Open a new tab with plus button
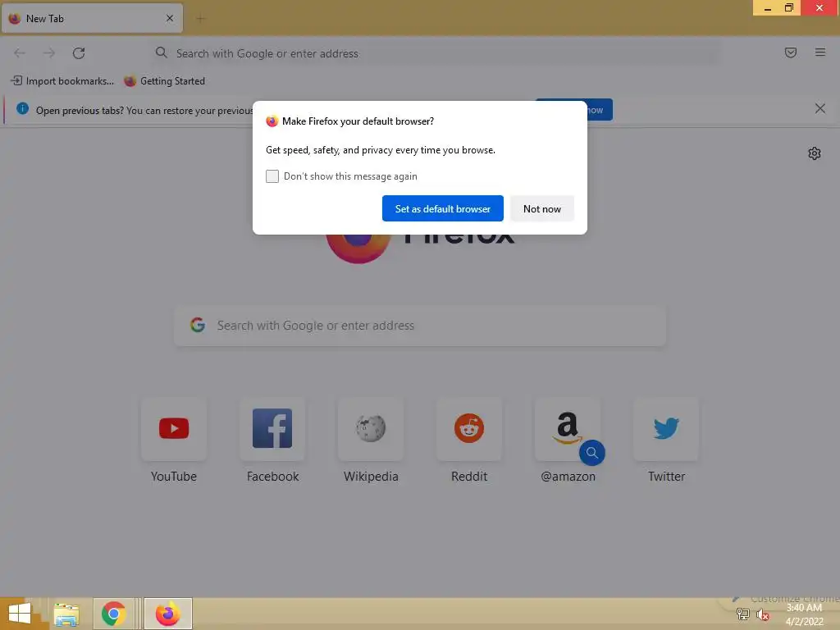Viewport: 840px width, 630px height. [x=200, y=19]
